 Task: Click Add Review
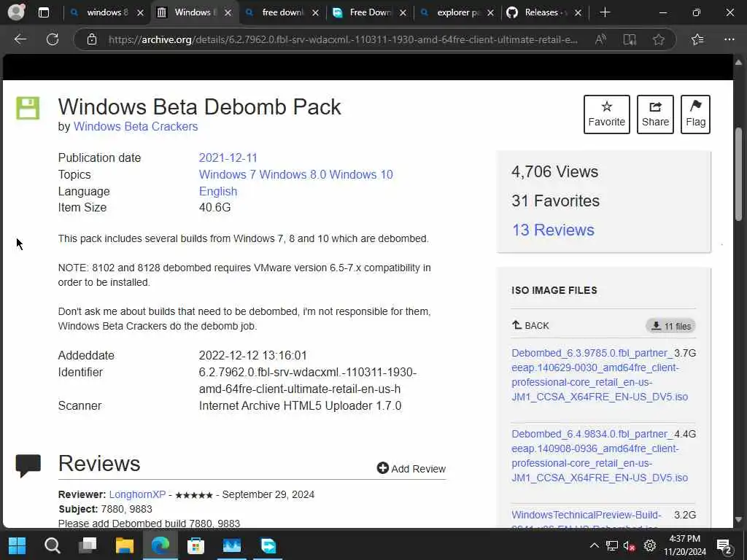(411, 469)
